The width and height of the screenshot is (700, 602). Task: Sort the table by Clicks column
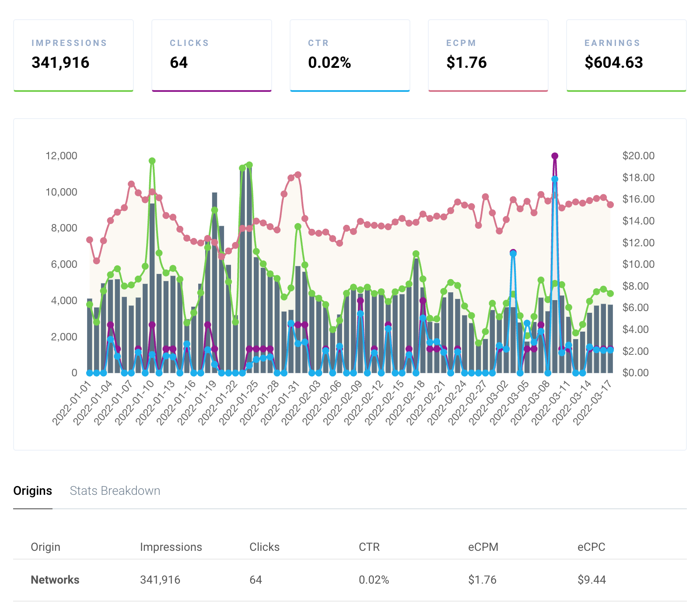264,547
